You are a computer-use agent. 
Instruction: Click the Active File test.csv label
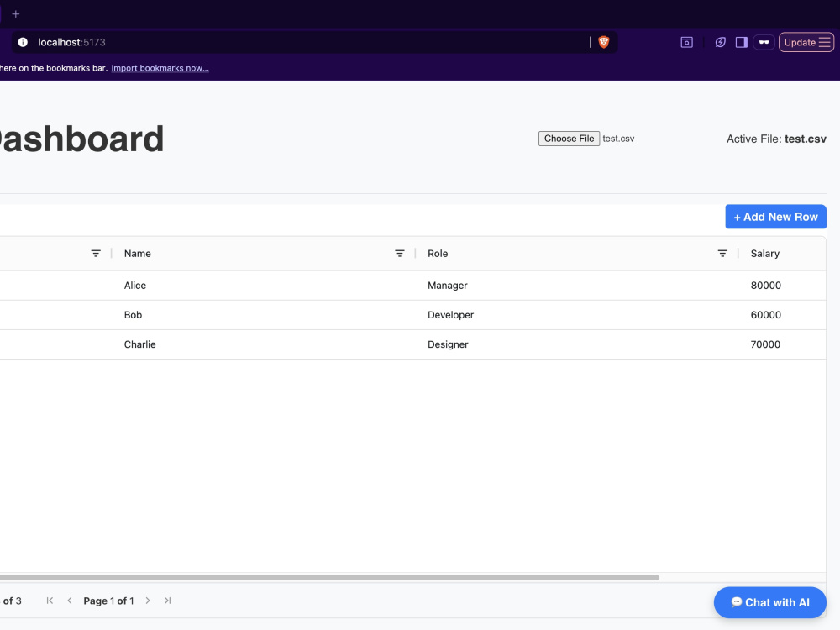(776, 139)
